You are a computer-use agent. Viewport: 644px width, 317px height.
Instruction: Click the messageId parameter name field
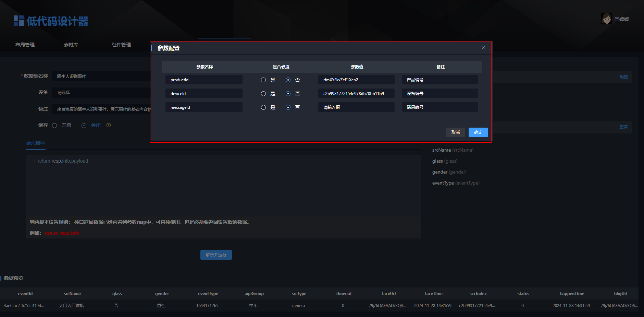click(x=204, y=107)
